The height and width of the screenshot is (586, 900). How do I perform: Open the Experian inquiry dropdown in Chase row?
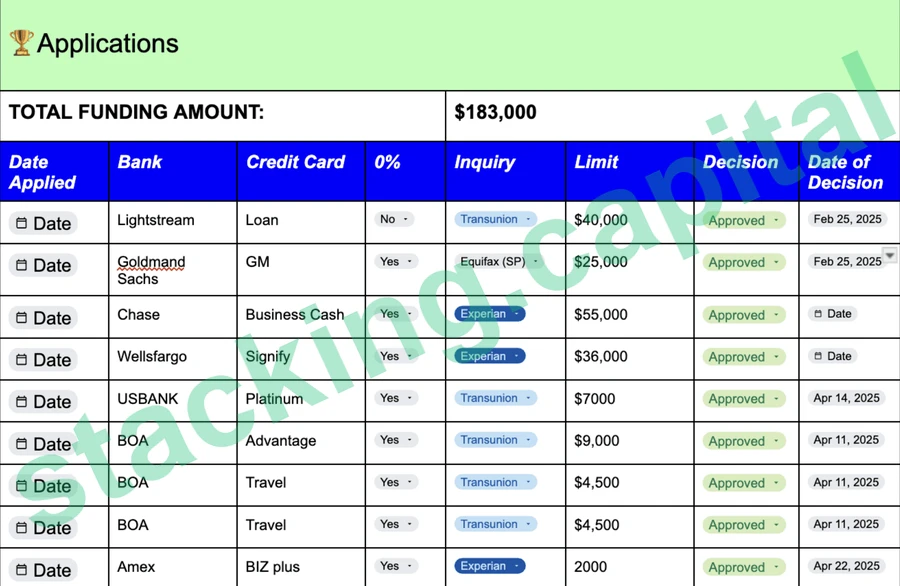pos(490,314)
